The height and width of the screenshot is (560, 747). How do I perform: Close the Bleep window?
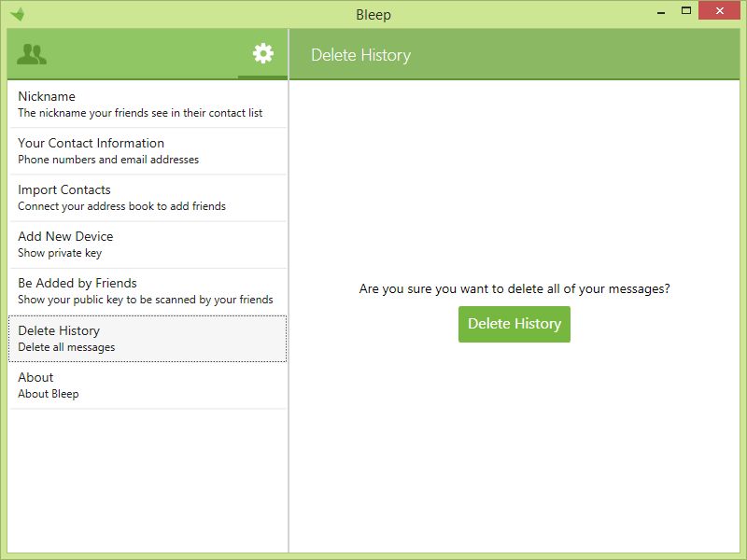[x=719, y=10]
